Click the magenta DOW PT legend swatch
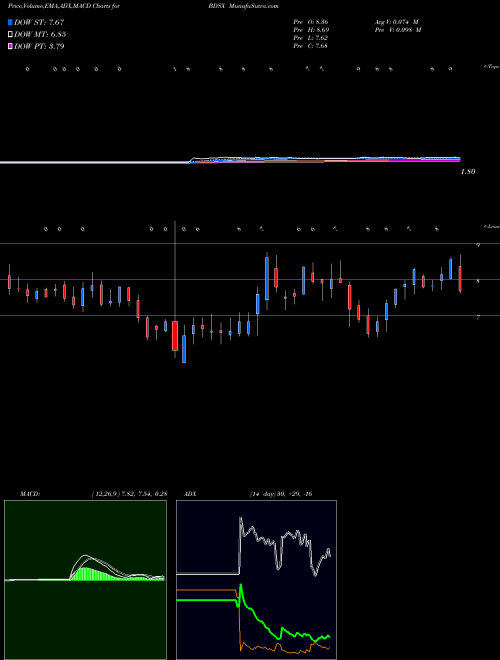The height and width of the screenshot is (660, 500). 10,46
